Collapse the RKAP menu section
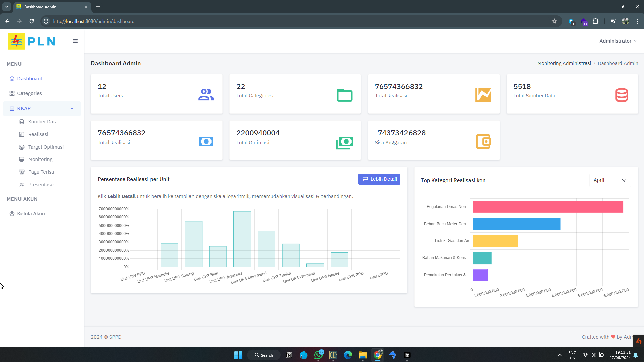This screenshot has height=362, width=644. coord(42,108)
